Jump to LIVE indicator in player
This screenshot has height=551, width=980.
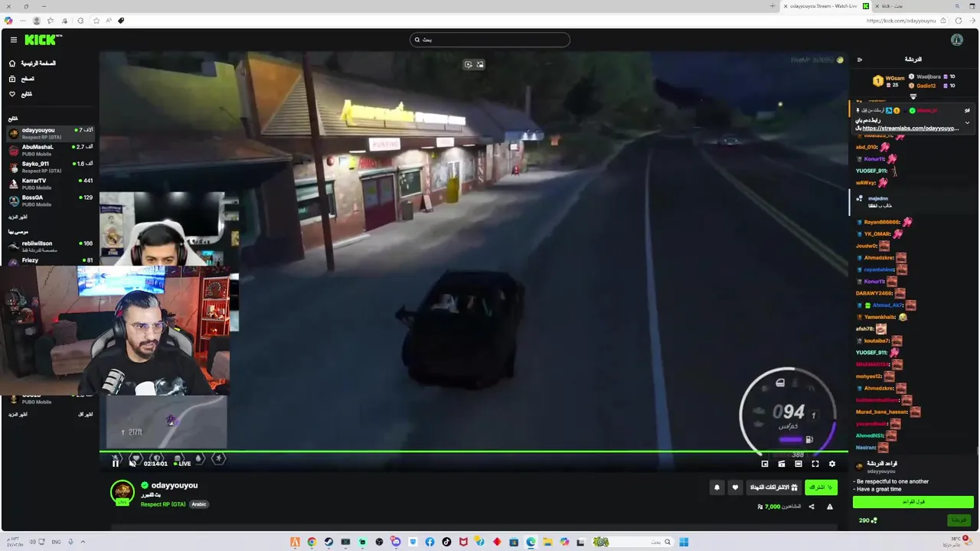[182, 464]
